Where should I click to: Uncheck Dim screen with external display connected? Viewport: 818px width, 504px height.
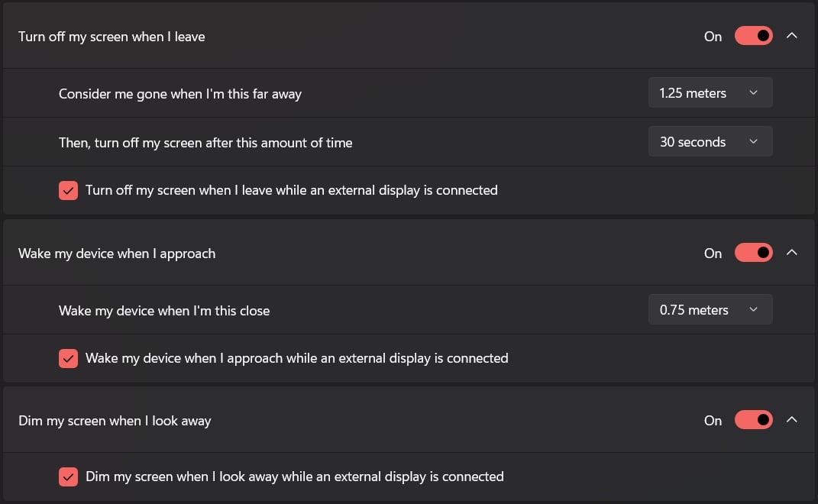click(68, 477)
